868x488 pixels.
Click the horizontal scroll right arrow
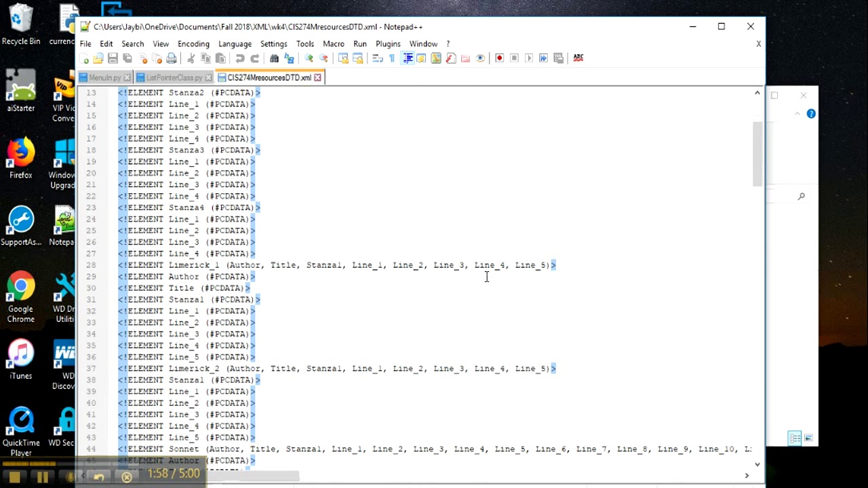tap(747, 475)
